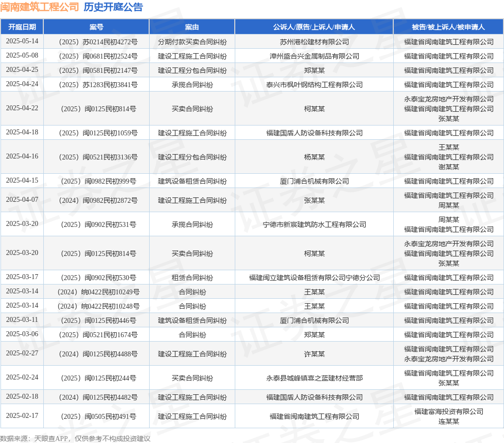Click the 开庭日期 column header
The width and height of the screenshot is (504, 443).
(x=22, y=27)
